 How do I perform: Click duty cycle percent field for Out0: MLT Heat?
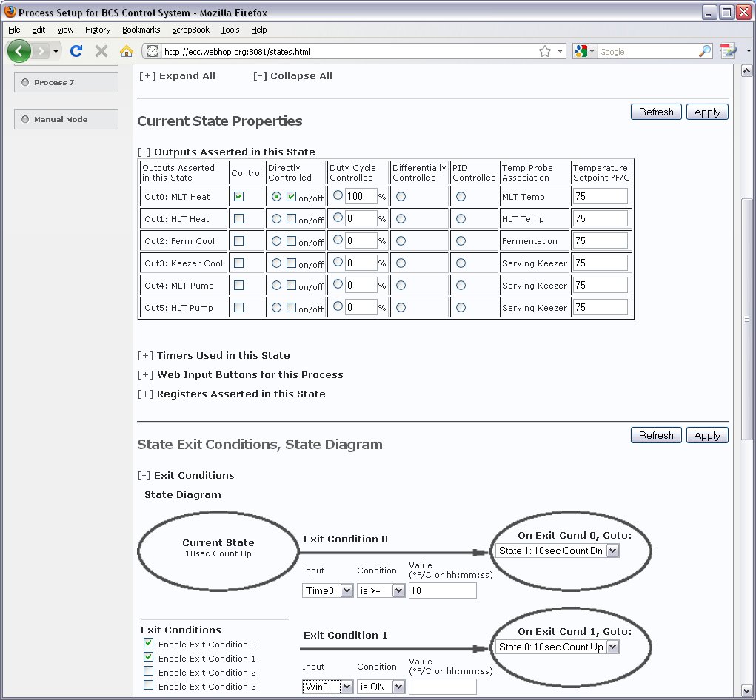361,196
